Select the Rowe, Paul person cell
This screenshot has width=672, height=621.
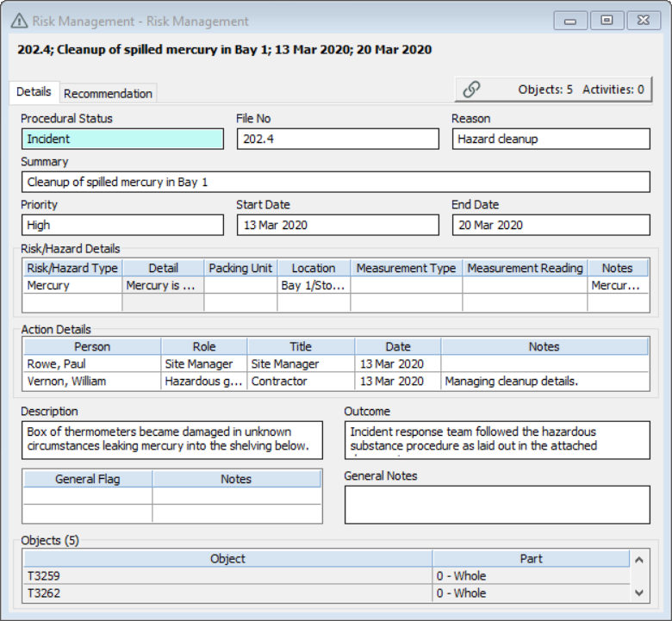(92, 363)
